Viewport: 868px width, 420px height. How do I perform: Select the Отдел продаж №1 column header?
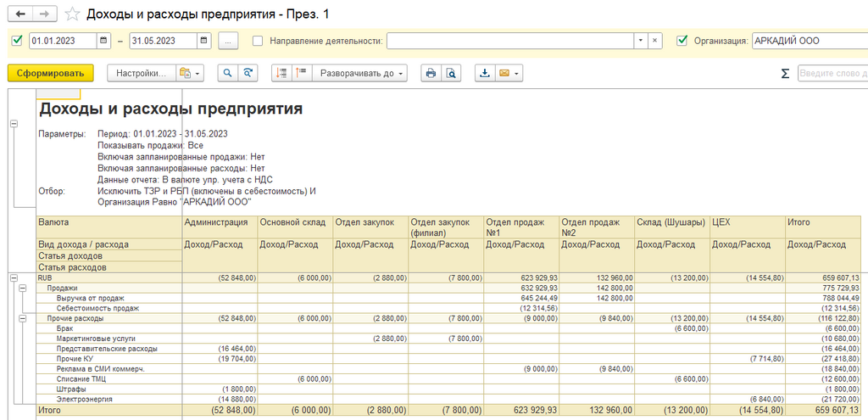(x=521, y=227)
